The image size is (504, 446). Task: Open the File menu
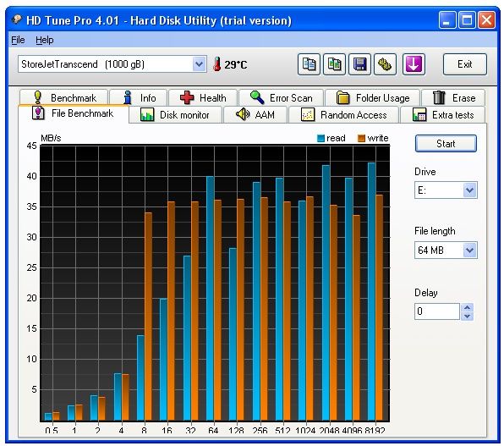coord(18,40)
